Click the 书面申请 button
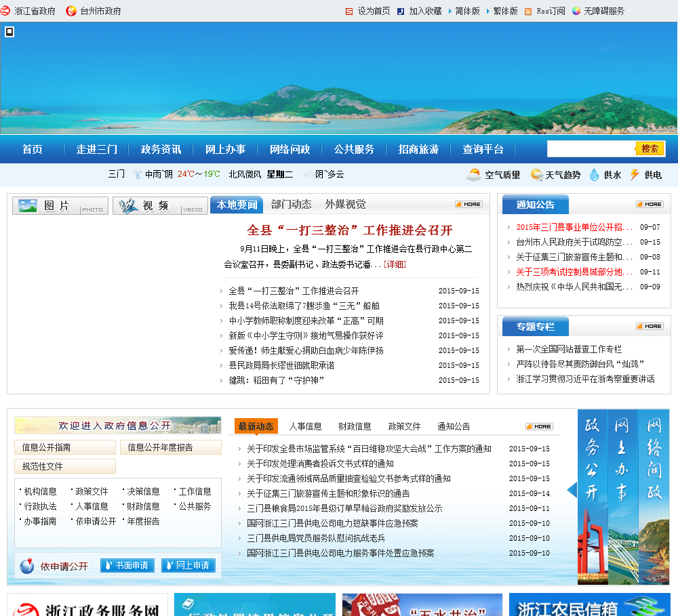678x616 pixels. (127, 565)
